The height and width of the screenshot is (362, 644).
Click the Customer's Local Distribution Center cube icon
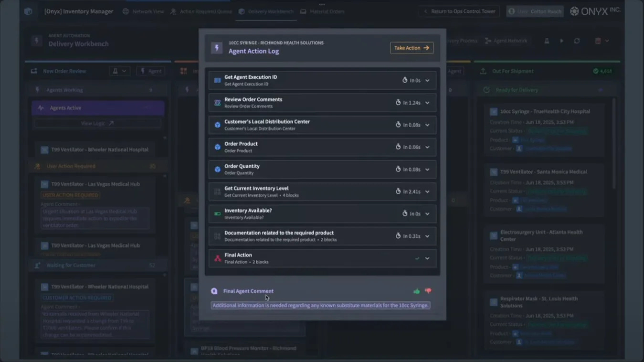217,125
